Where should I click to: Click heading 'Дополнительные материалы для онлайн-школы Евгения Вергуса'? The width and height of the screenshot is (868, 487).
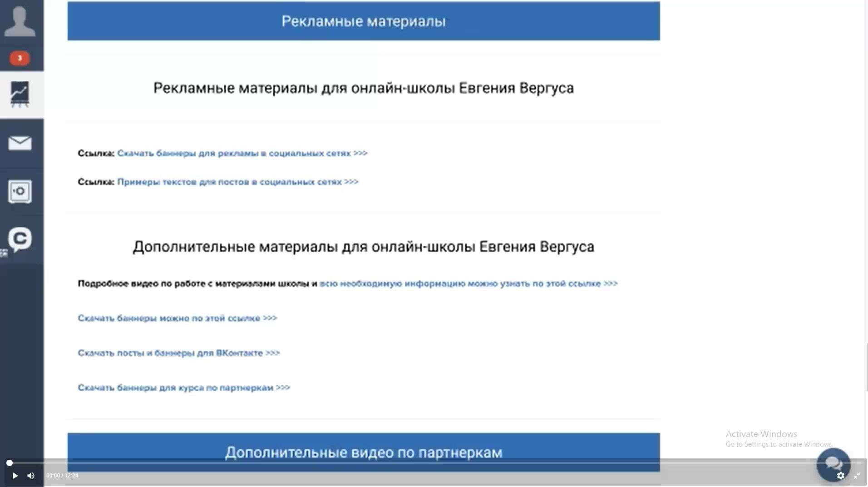pyautogui.click(x=364, y=247)
